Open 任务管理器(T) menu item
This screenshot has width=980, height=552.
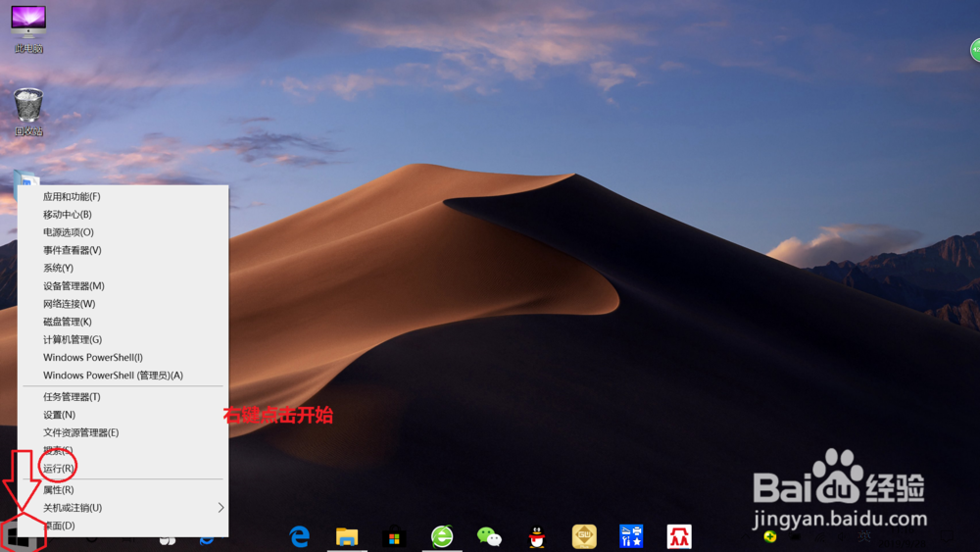[x=123, y=396]
